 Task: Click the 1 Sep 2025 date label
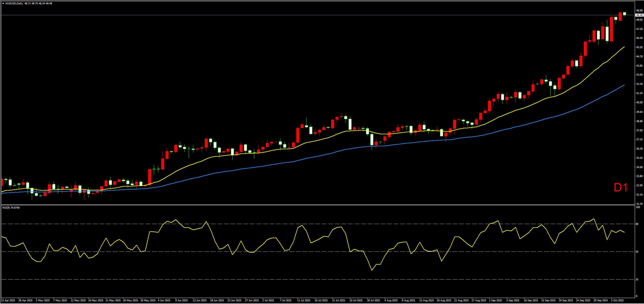495,300
